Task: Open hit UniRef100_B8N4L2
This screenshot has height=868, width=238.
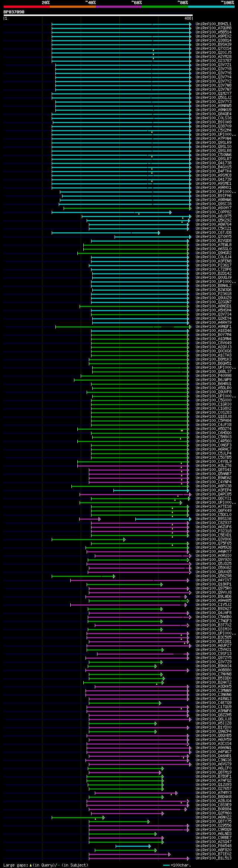Action: 213,286
